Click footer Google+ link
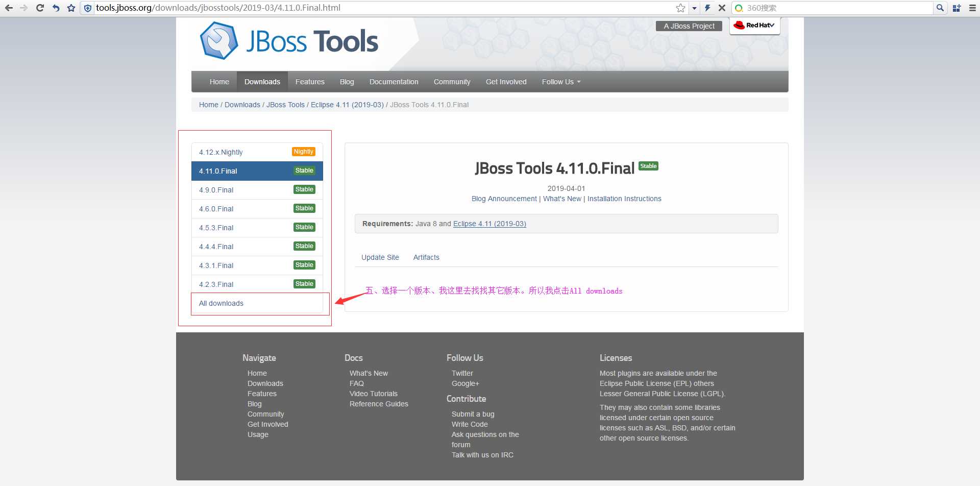980x486 pixels. [465, 383]
